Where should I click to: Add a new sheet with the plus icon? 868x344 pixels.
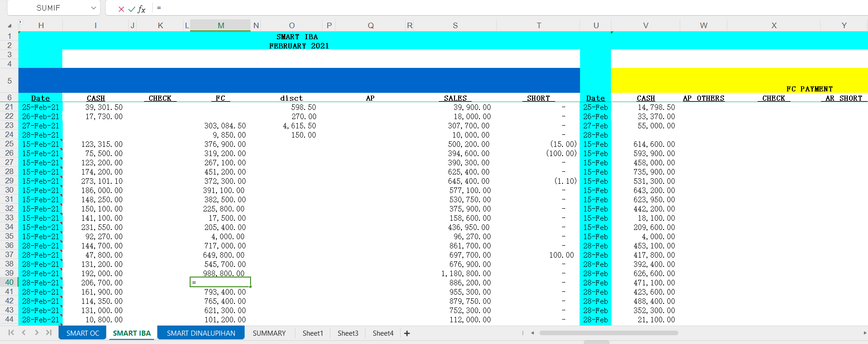407,333
